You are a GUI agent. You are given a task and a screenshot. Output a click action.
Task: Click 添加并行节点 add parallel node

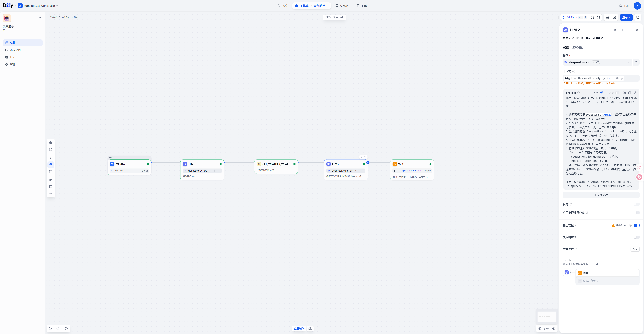click(x=607, y=281)
